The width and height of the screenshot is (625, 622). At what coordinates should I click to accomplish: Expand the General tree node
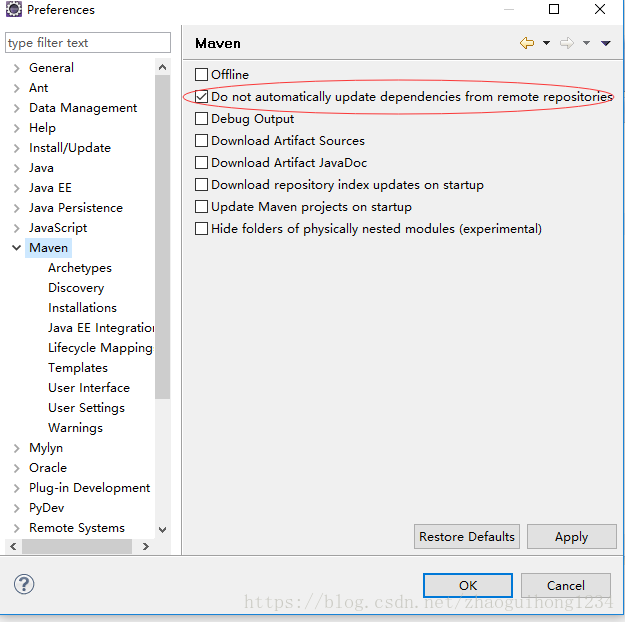(16, 68)
